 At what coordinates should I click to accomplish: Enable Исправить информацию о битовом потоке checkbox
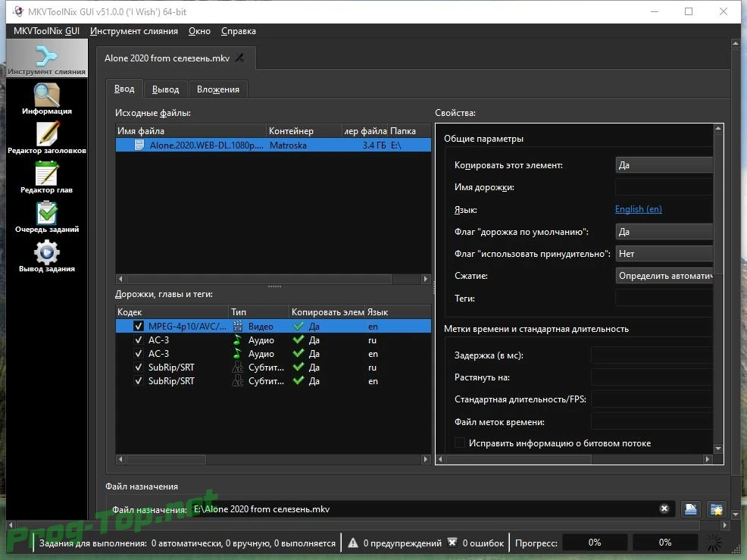(x=460, y=443)
